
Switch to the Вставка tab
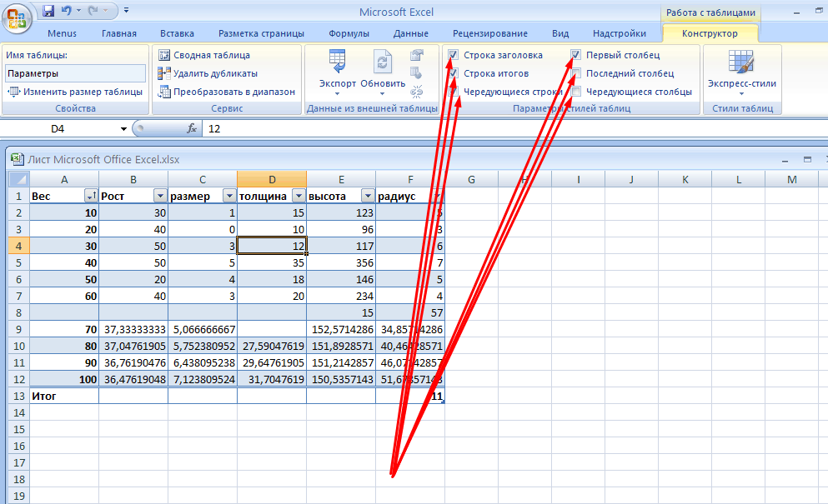[177, 33]
